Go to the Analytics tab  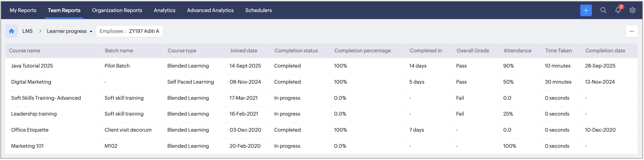165,10
